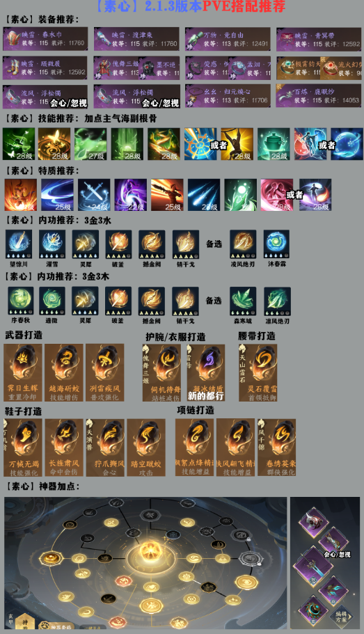Click the 映雪·春水巾 equipment entry
Image resolution: width=364 pixels, height=634 pixels.
click(45, 39)
